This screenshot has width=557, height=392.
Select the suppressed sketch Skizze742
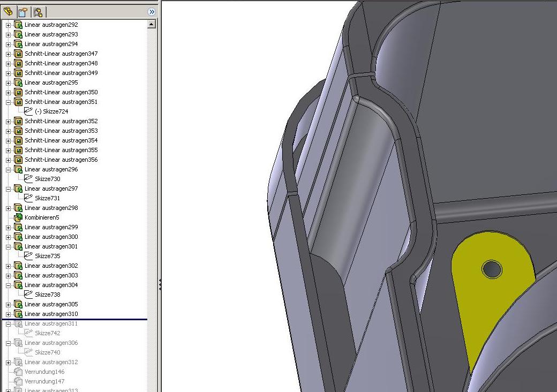click(x=48, y=333)
